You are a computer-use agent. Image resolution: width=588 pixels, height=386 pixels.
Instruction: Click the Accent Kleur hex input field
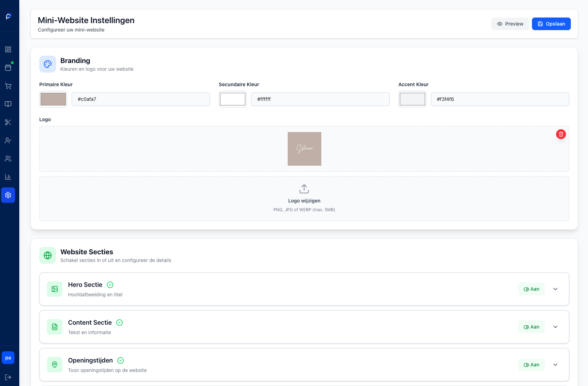tap(499, 99)
